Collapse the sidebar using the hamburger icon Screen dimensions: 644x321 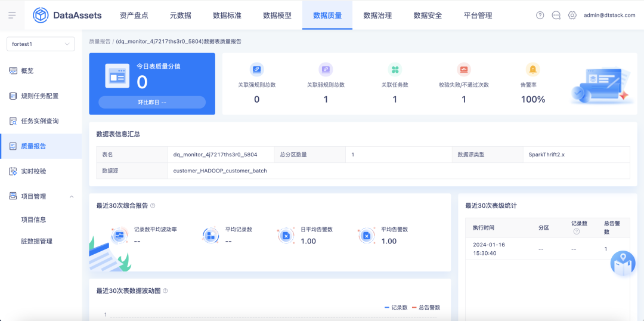coord(12,15)
